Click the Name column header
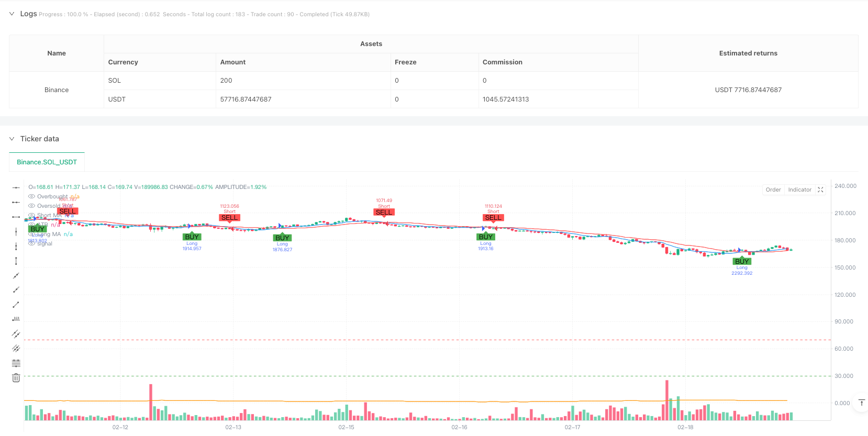The width and height of the screenshot is (868, 436). pyautogui.click(x=57, y=53)
